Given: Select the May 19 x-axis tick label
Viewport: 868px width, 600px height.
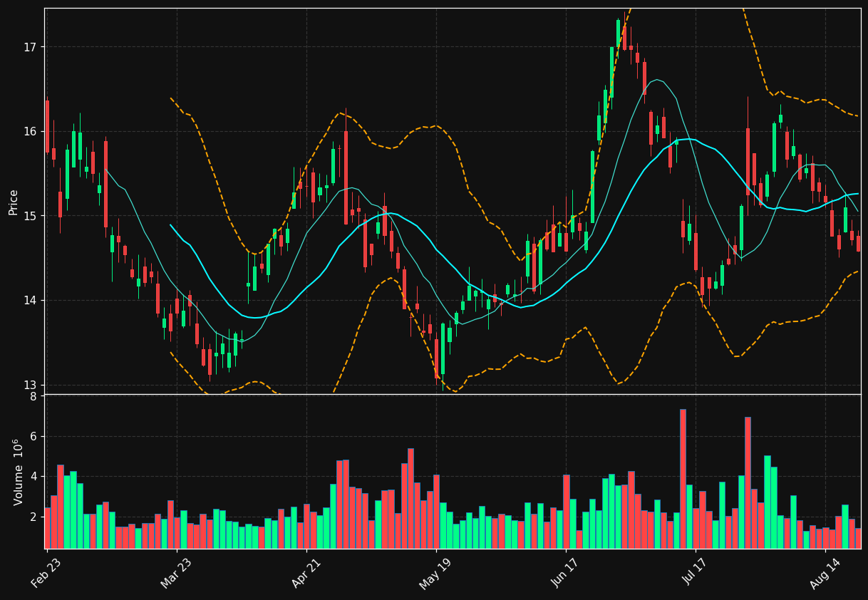Looking at the screenshot, I should tap(435, 574).
